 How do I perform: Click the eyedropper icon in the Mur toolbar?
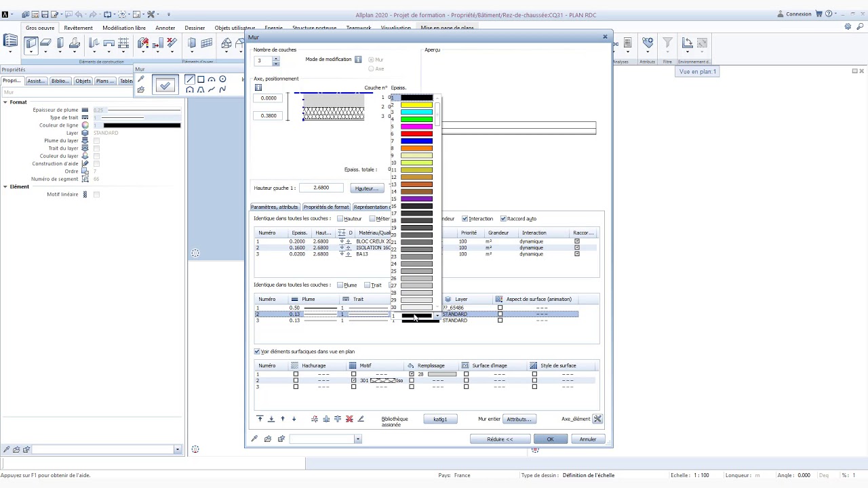tap(140, 79)
